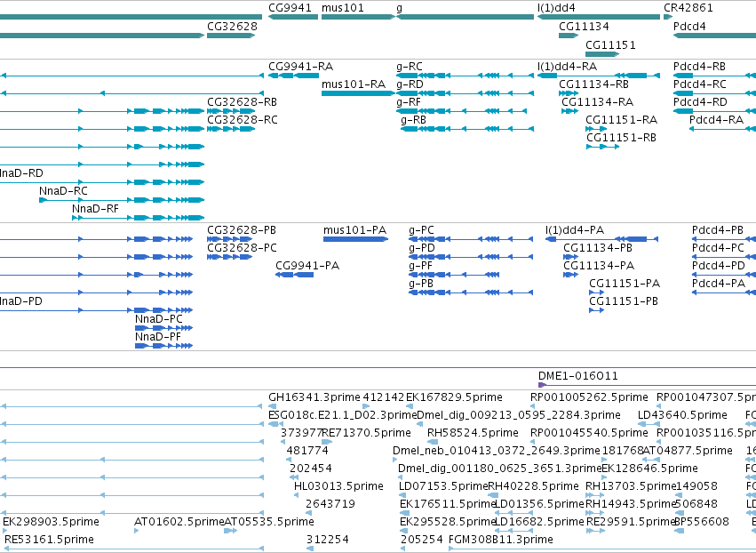Click the CG11151-PA protein label
Viewport: 756px width, 553px height.
tap(625, 284)
